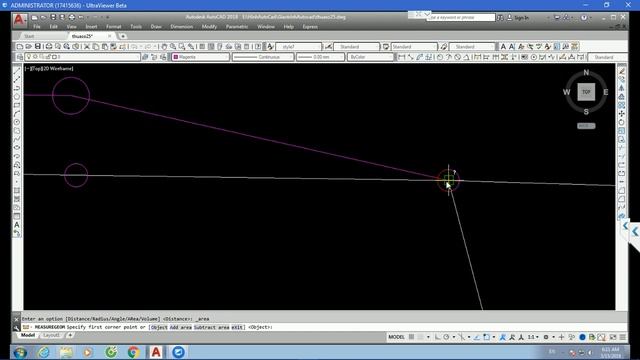Screen dimensions: 640x360
Task: Click the Linear Dimension icon
Action: 402,57
